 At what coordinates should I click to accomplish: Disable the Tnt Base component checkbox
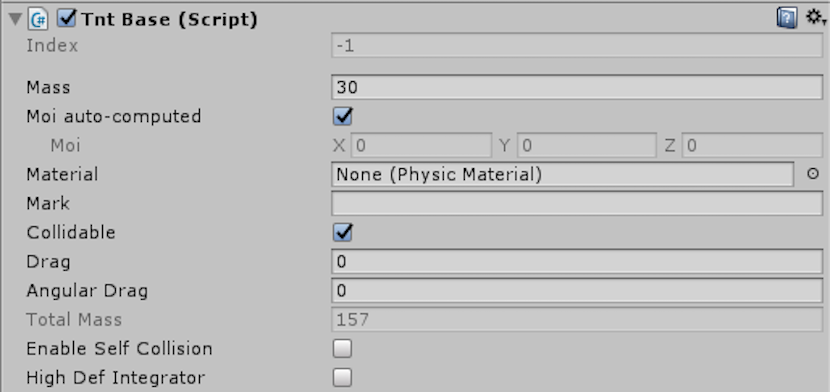coord(67,19)
